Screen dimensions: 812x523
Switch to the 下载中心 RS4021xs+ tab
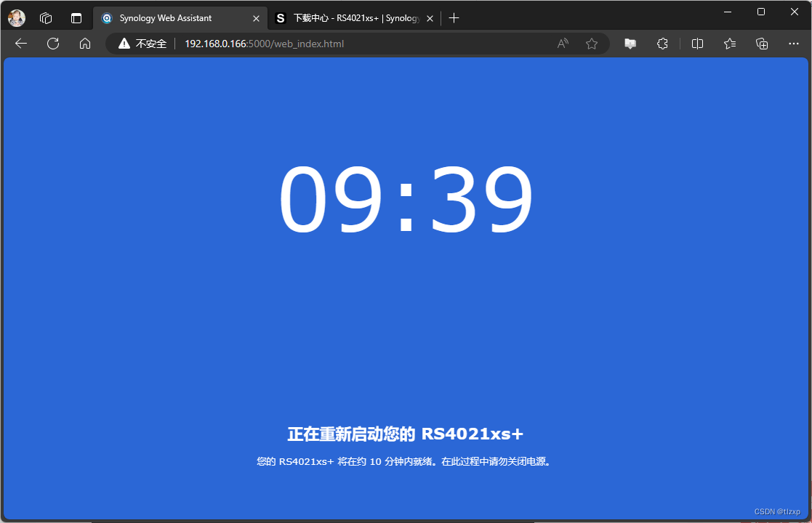point(355,18)
